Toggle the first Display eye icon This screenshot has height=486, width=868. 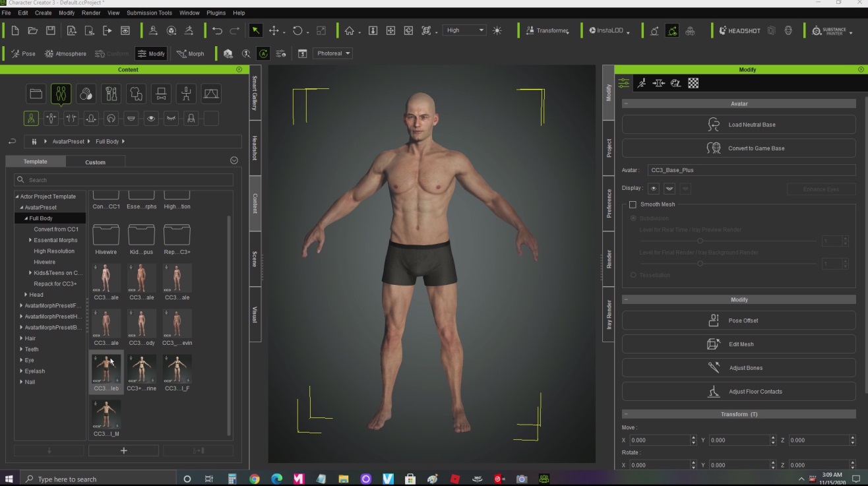[x=654, y=189]
